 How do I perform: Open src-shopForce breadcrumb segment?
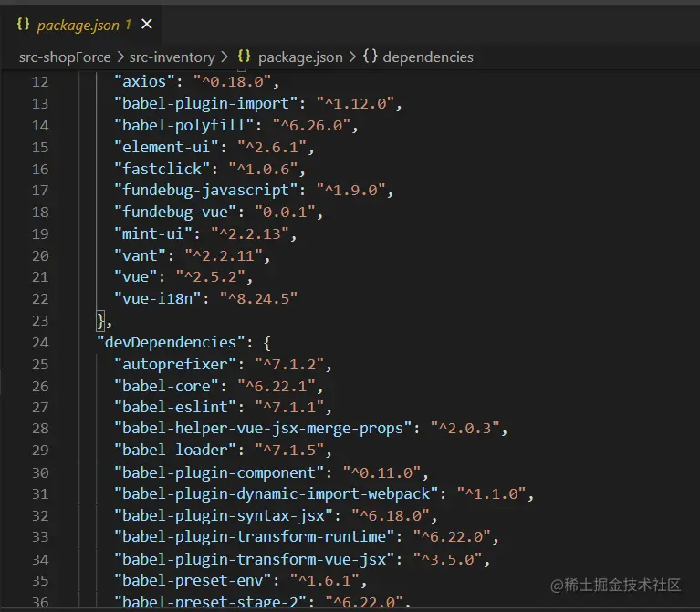click(65, 57)
